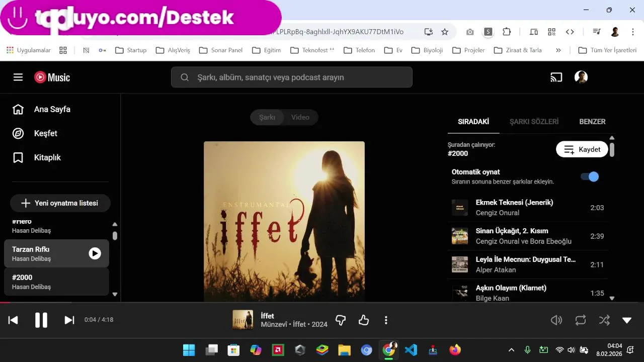Click the Ekmek Teknesi queue thumbnail
The image size is (644, 362).
[x=460, y=208]
